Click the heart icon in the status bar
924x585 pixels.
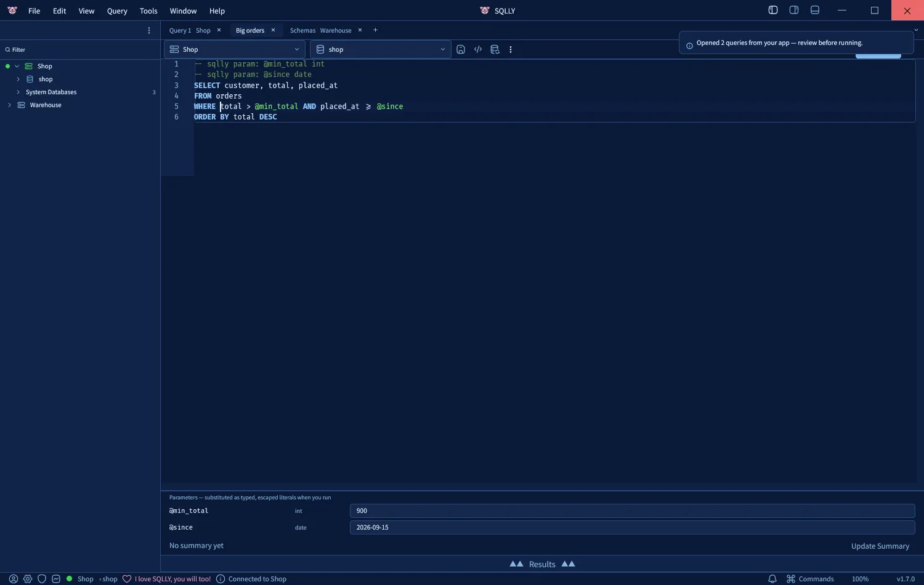(x=127, y=579)
